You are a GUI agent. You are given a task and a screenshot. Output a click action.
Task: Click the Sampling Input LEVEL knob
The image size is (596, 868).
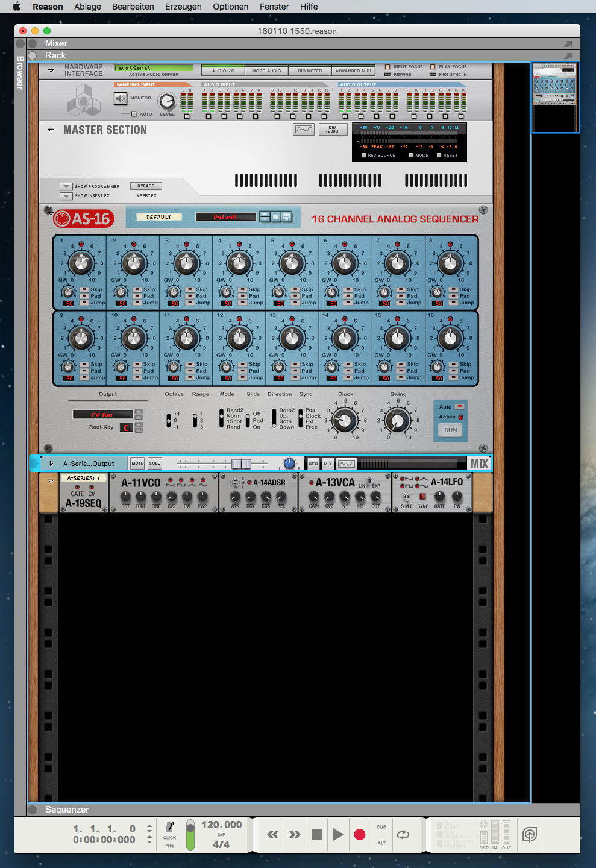pos(167,102)
